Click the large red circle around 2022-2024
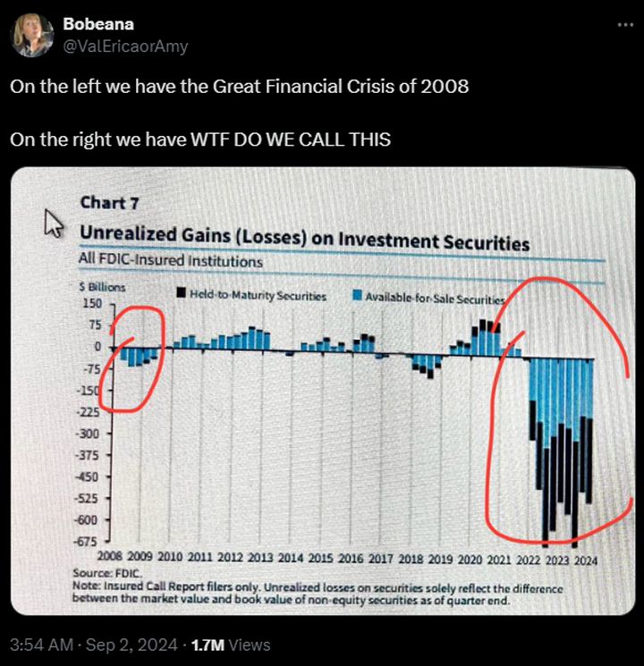The image size is (644, 666). click(559, 409)
